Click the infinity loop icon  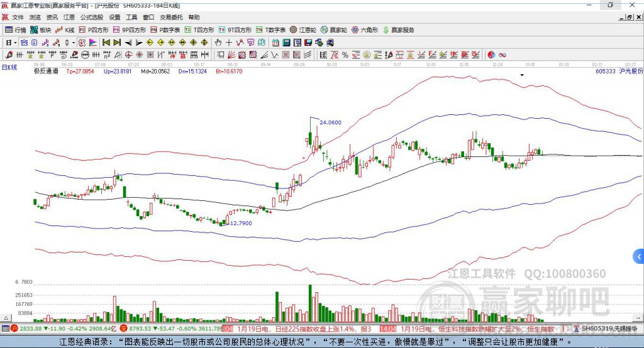pos(502,55)
